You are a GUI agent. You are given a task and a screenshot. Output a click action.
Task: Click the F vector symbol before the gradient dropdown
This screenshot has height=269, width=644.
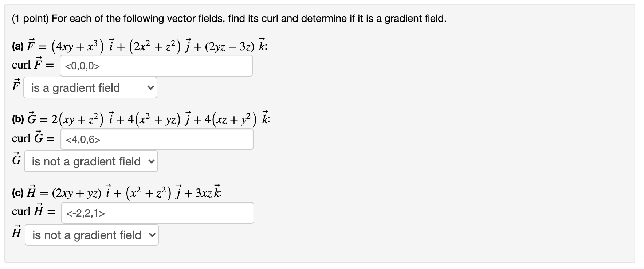click(x=15, y=87)
